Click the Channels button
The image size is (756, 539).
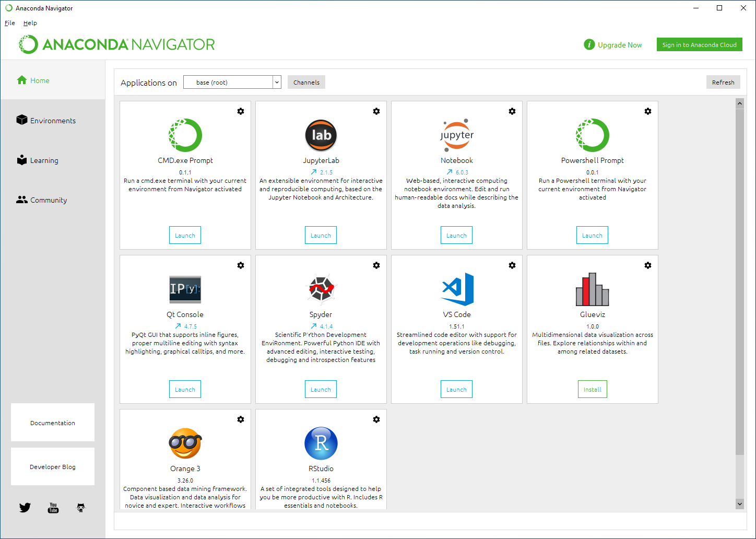tap(306, 82)
